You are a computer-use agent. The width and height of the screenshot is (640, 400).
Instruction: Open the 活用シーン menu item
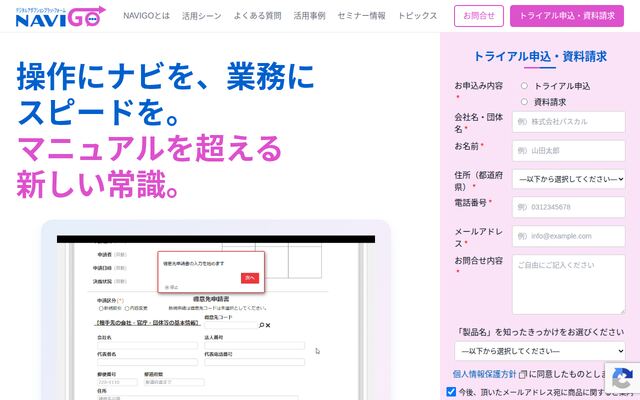(202, 16)
